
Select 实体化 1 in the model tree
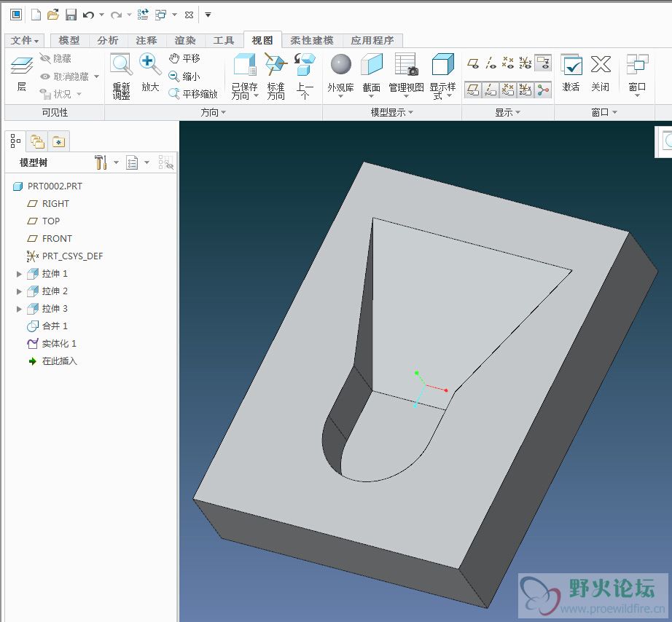58,344
